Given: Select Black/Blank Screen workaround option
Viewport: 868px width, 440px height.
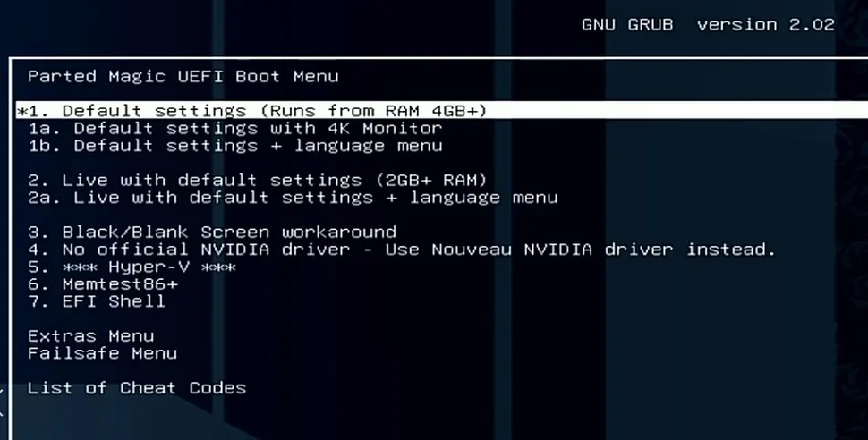Looking at the screenshot, I should click(x=212, y=232).
